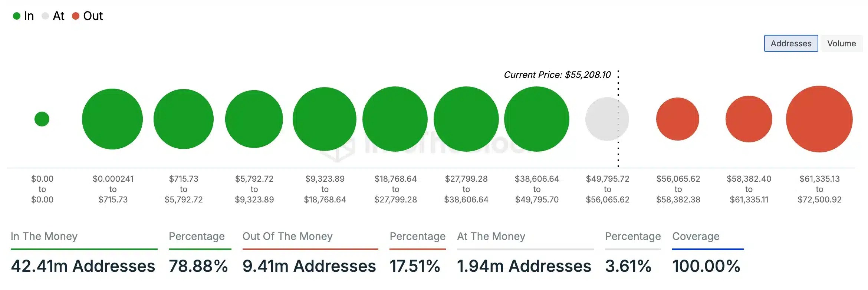Toggle the red Out legend marker
Image resolution: width=868 pixels, height=290 pixels.
click(76, 16)
